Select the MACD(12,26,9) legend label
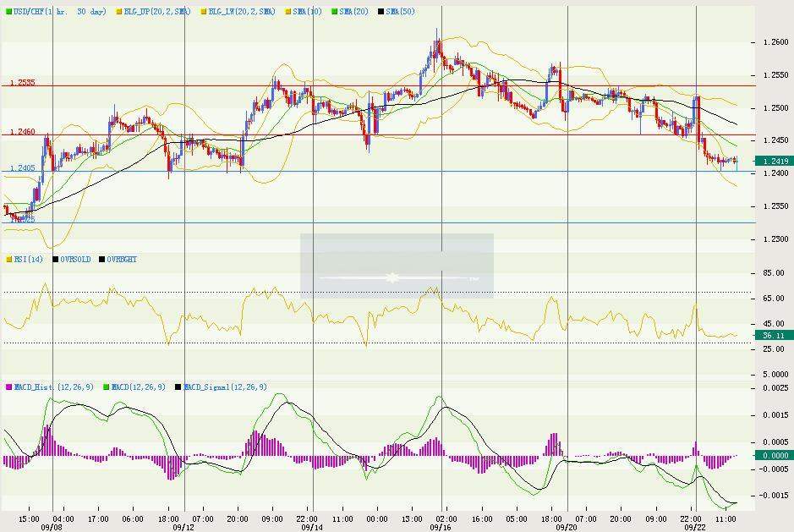The width and height of the screenshot is (794, 532). click(138, 387)
